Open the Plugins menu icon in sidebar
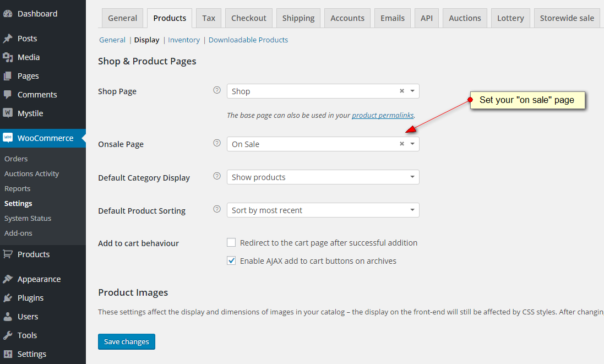Viewport: 604px width, 364px height. (x=8, y=298)
